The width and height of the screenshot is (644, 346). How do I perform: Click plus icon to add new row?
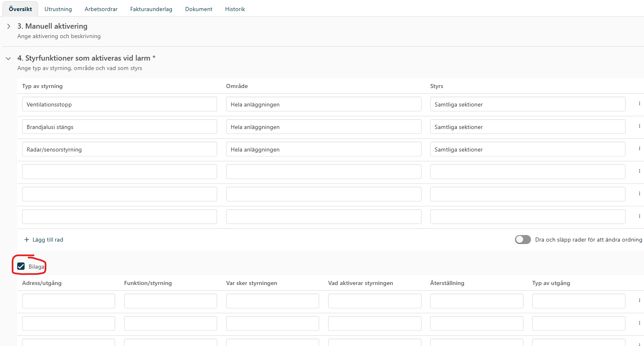(x=27, y=240)
